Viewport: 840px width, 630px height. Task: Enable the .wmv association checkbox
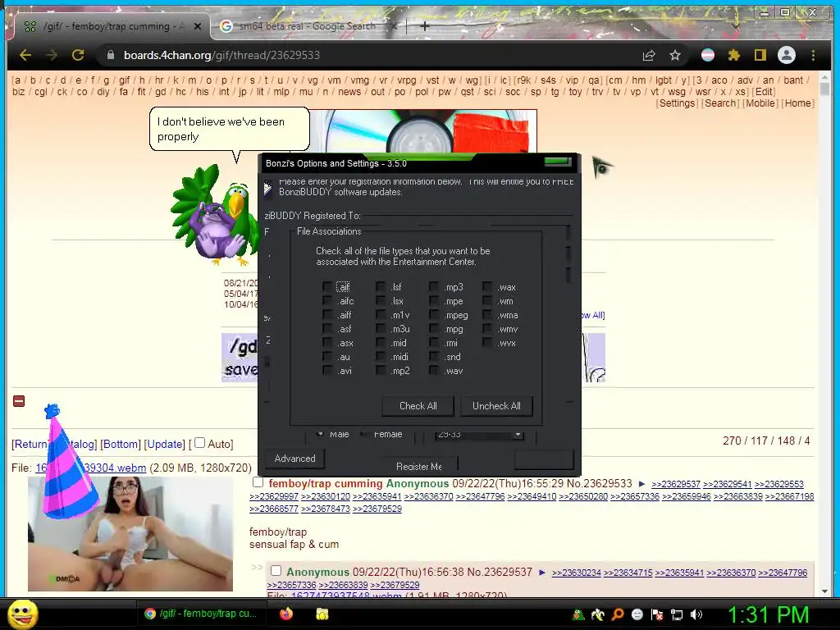487,329
